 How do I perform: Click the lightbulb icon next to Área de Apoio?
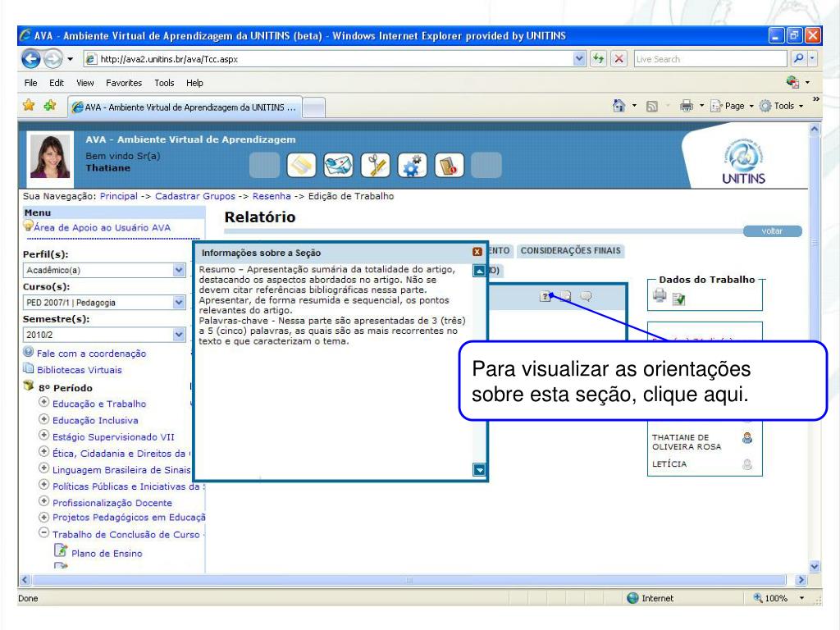[29, 226]
